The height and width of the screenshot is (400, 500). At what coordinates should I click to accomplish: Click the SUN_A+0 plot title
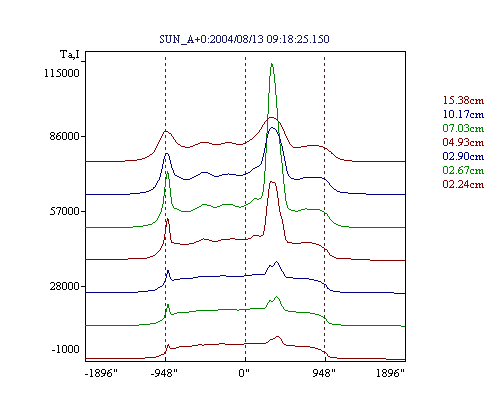[x=244, y=39]
